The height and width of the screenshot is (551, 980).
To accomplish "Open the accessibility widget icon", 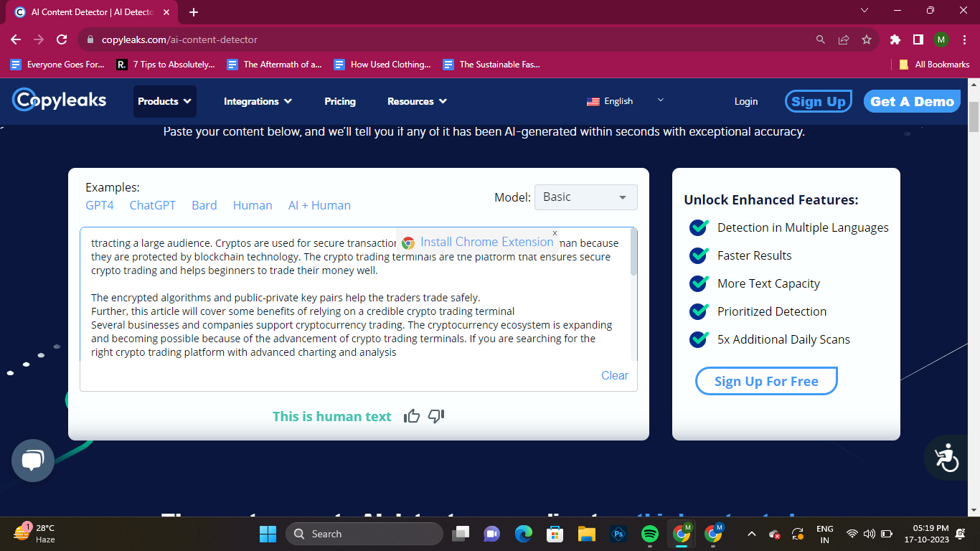I will click(x=946, y=458).
